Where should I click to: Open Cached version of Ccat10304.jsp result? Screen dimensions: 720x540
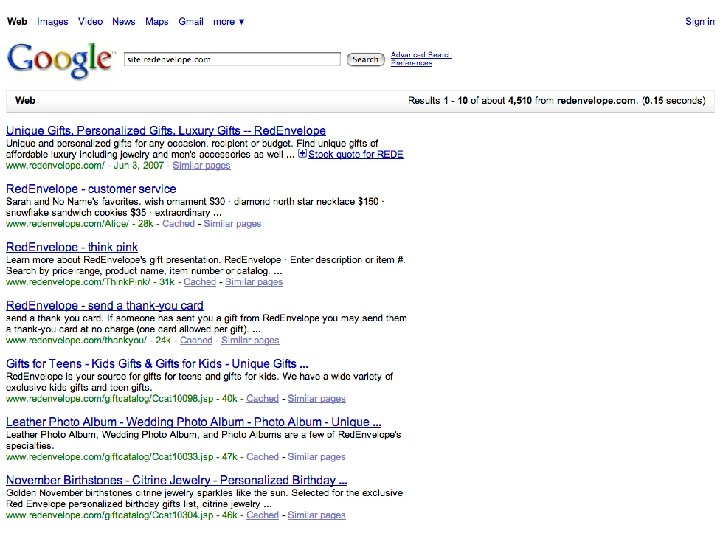[x=263, y=515]
